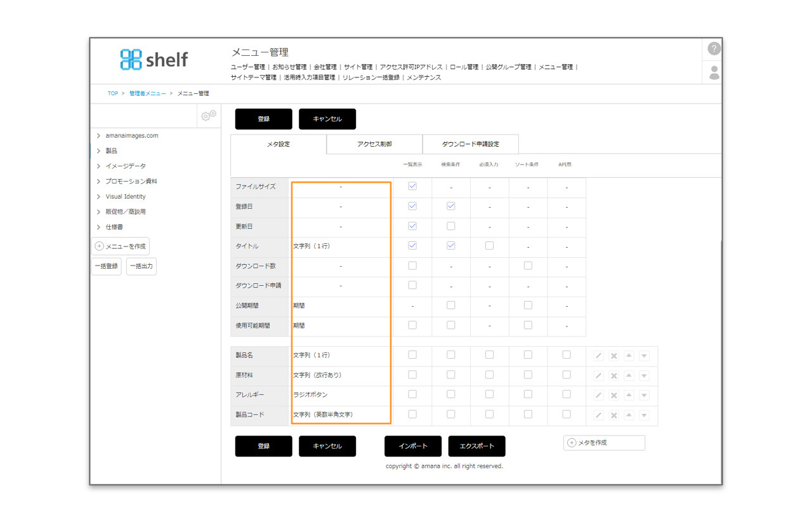The image size is (812, 508).
Task: Expand the イメージデータ menu item
Action: pyautogui.click(x=99, y=166)
